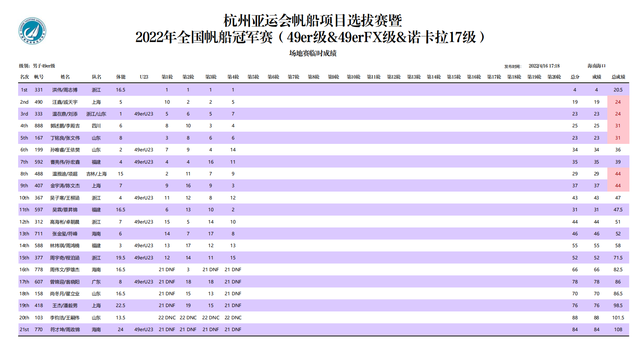Select crew name '吴霖/蔡昇锦'
The width and height of the screenshot is (644, 341).
coord(65,210)
